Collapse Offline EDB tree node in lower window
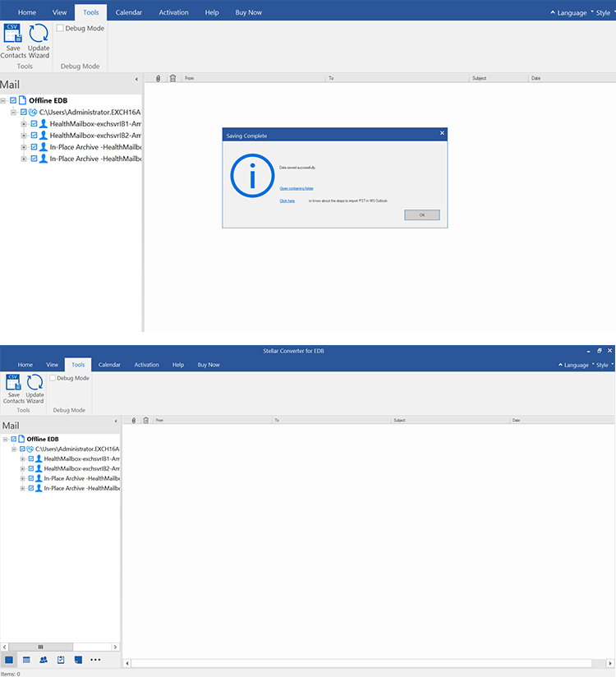The width and height of the screenshot is (616, 677). tap(5, 439)
